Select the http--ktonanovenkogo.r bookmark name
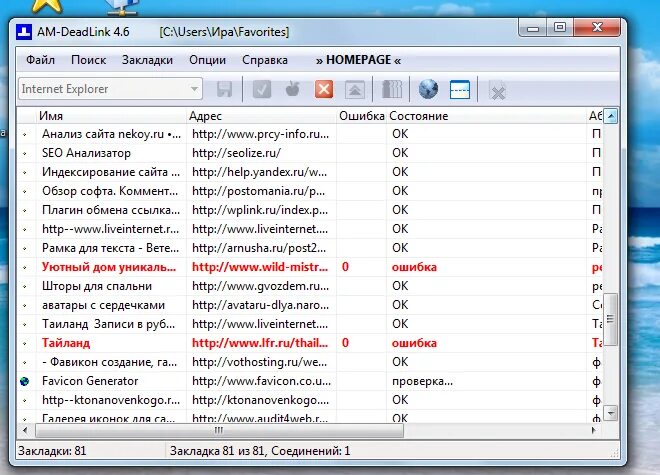The height and width of the screenshot is (475, 660). [x=111, y=400]
